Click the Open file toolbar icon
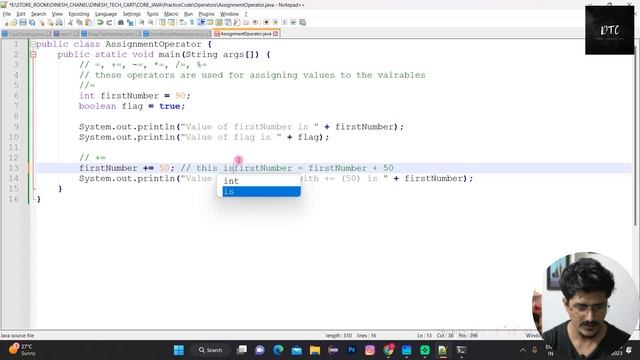Viewport: 640px width, 360px height. coord(14,22)
